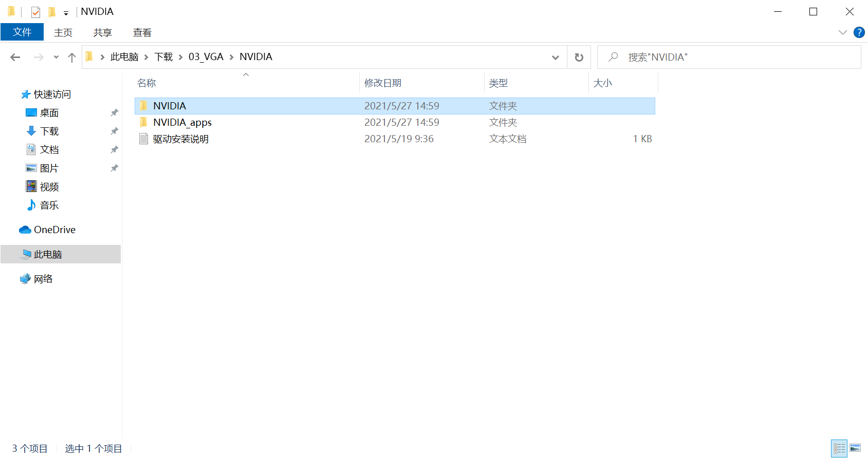Go up one folder level

point(72,57)
